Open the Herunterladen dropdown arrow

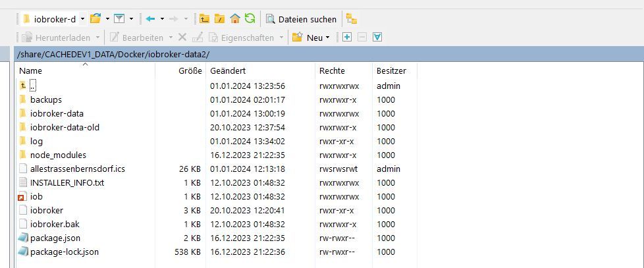click(97, 38)
